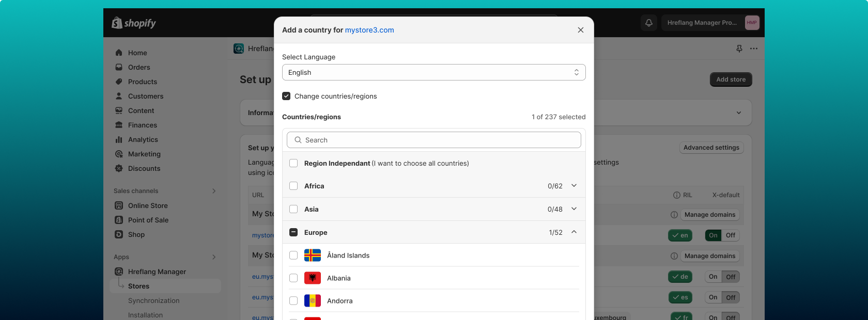Click the pin icon near the page header
Image resolution: width=868 pixels, height=320 pixels.
coord(739,48)
